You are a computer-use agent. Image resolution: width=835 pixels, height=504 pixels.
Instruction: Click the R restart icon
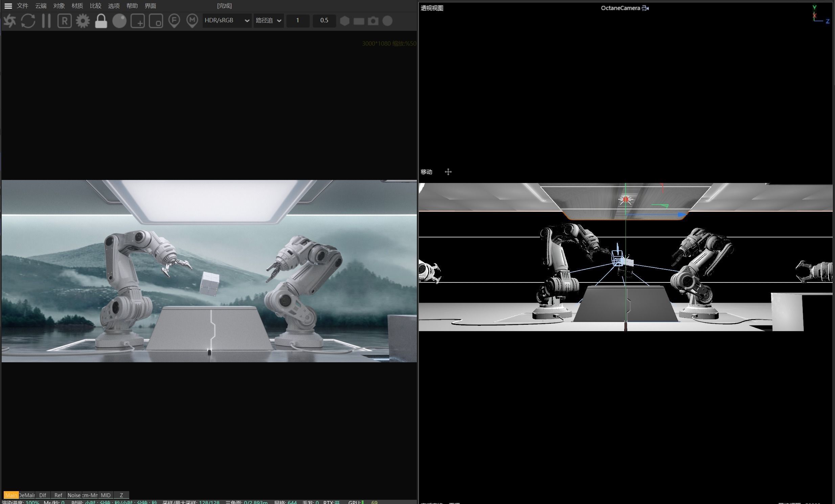click(64, 21)
